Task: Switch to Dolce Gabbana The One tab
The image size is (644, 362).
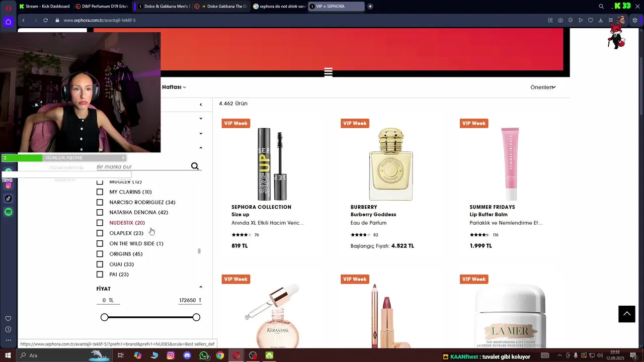Action: [220, 7]
